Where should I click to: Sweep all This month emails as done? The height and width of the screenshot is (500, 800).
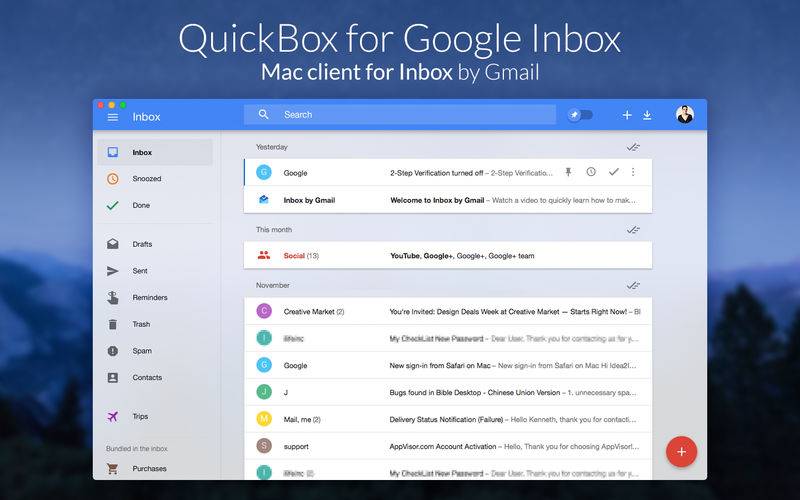[x=633, y=230]
